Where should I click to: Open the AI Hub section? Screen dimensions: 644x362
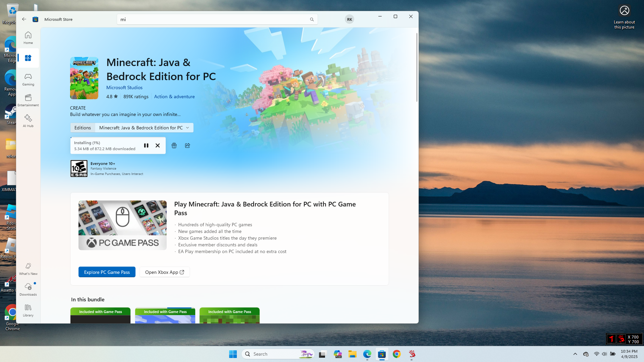28,121
